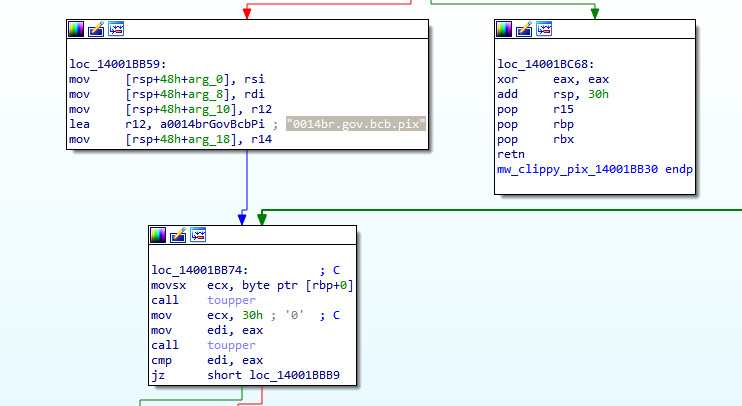
Task: Click pop r15 instruction
Action: (x=535, y=109)
